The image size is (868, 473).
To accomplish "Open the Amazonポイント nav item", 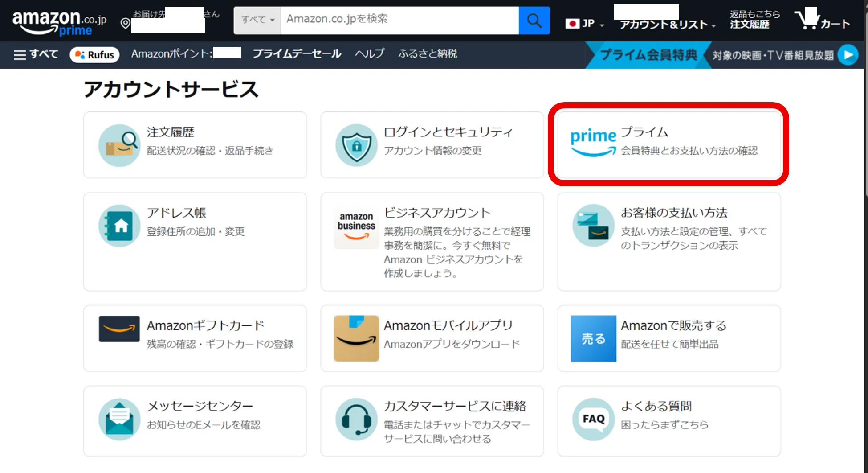I will click(186, 54).
